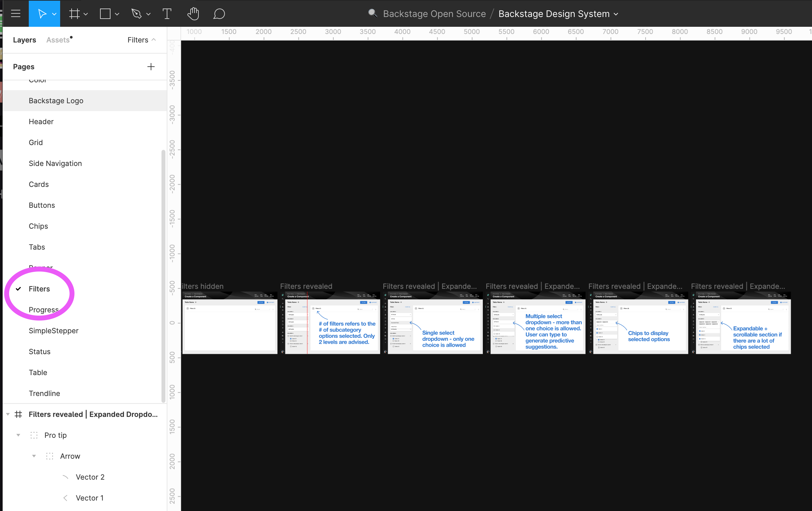Collapse the Arrow group layer
The width and height of the screenshot is (812, 511).
tap(34, 456)
